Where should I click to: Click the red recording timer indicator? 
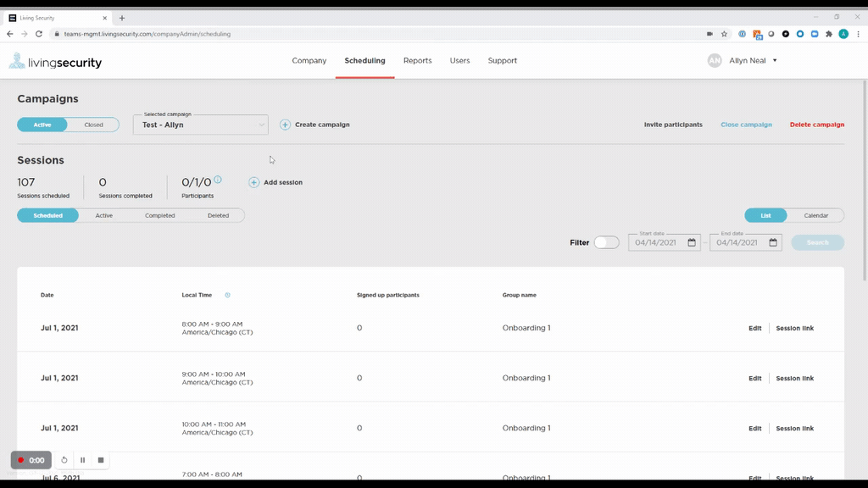tap(31, 460)
